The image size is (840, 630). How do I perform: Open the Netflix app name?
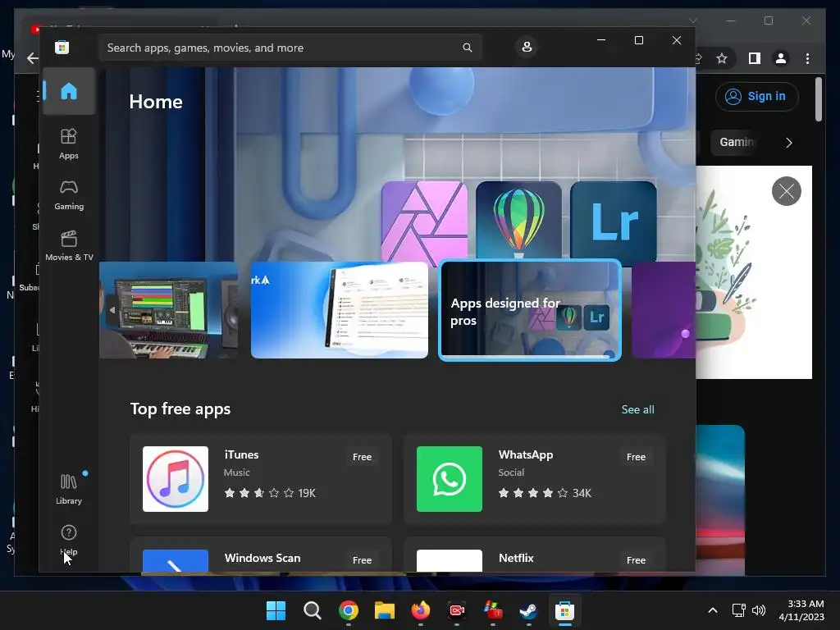point(516,558)
